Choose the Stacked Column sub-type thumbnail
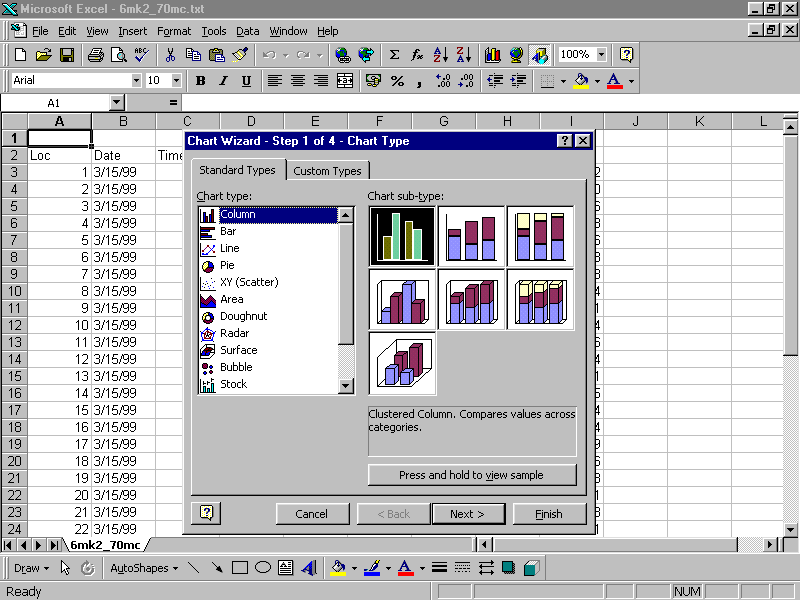Image resolution: width=800 pixels, height=600 pixels. tap(471, 237)
